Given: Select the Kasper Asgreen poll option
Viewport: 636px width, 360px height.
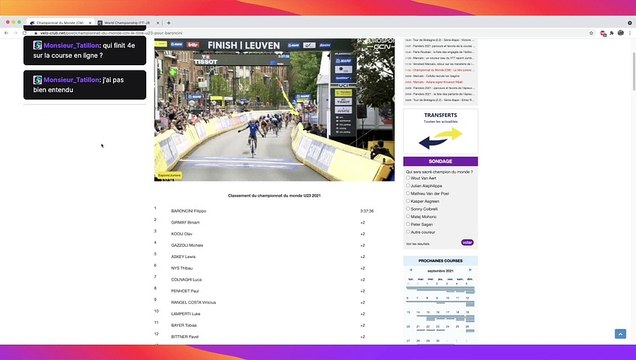Looking at the screenshot, I should point(408,201).
